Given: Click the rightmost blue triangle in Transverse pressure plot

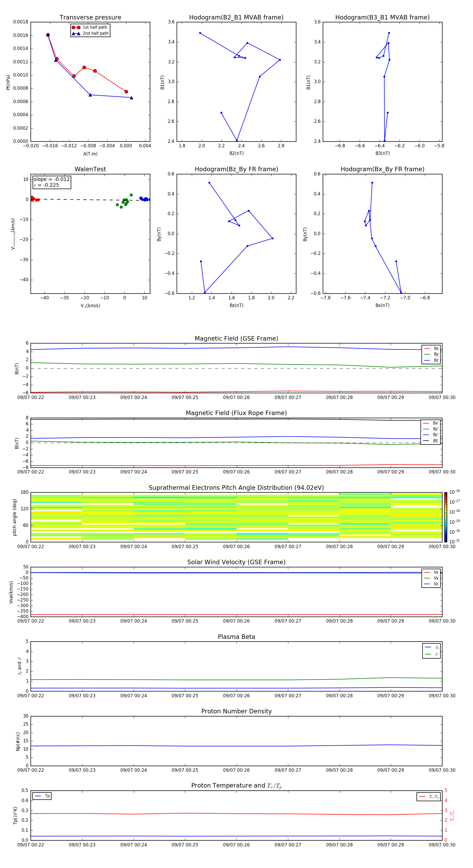Looking at the screenshot, I should tap(131, 98).
